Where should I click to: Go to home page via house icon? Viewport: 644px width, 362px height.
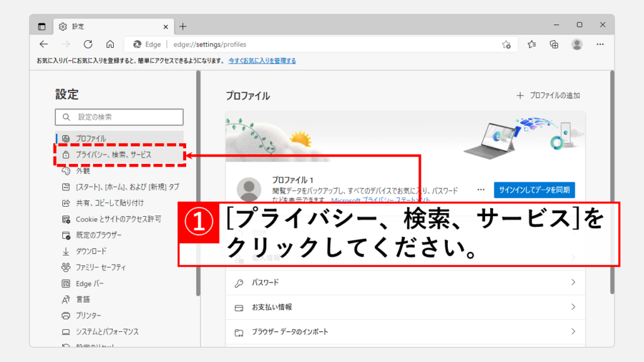[110, 45]
